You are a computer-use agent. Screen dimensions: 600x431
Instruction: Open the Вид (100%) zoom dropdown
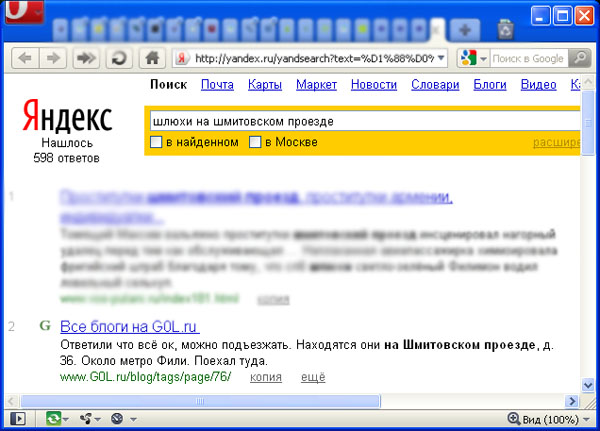pos(586,420)
